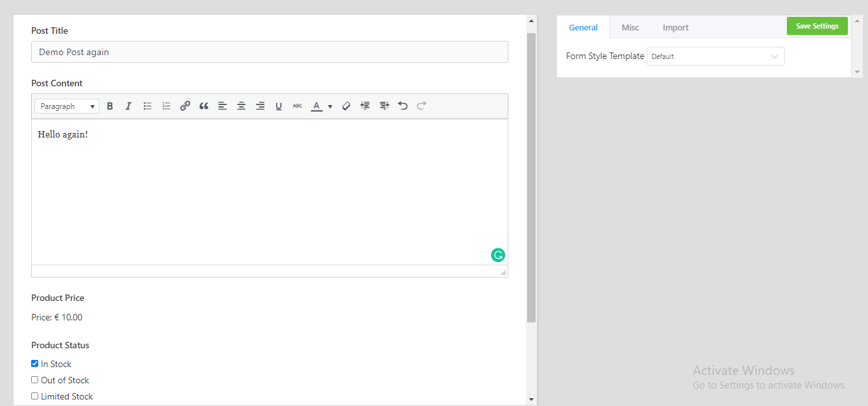Open the Import tab
The width and height of the screenshot is (868, 406).
coord(675,27)
